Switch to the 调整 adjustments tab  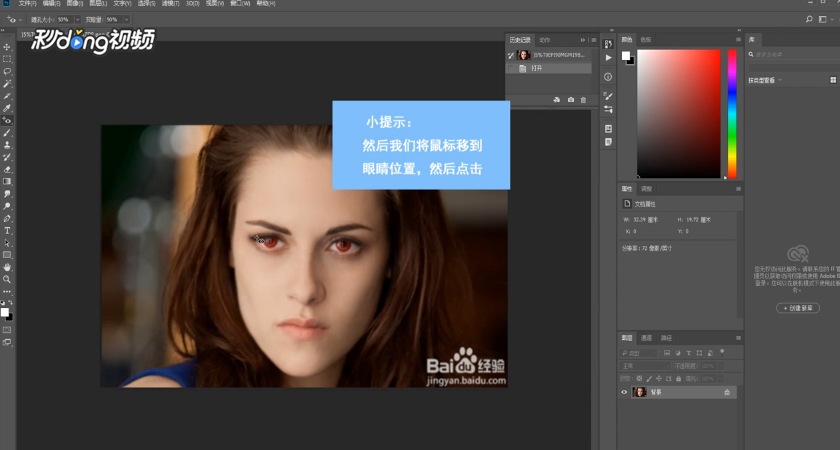point(647,189)
